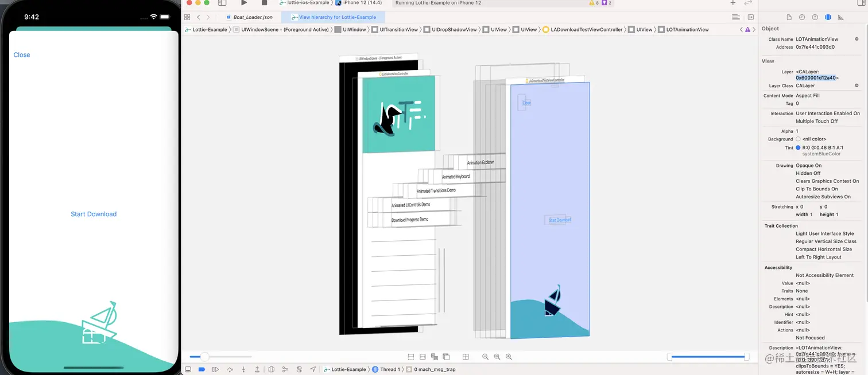Image resolution: width=868 pixels, height=375 pixels.
Task: Toggle show clipped content
Action: (411, 357)
